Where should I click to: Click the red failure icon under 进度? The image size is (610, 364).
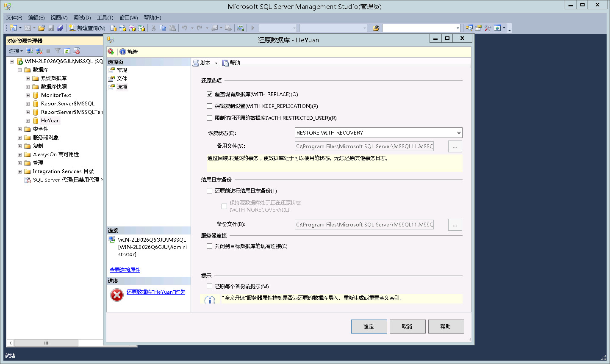click(117, 295)
